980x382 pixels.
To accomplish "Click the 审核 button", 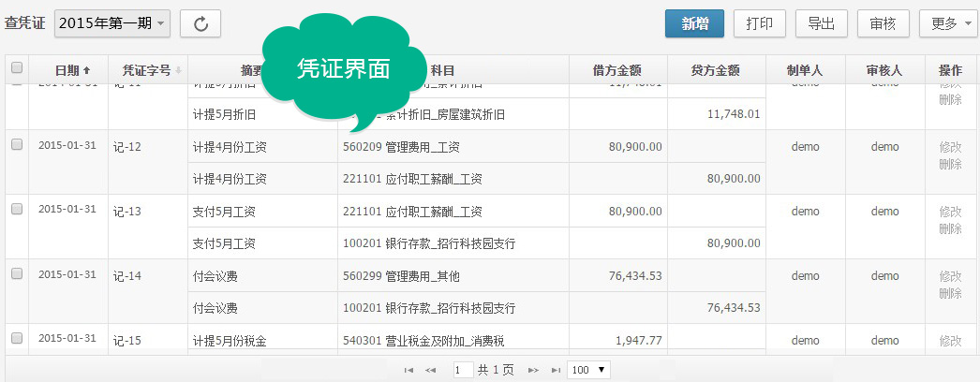I will click(x=883, y=23).
